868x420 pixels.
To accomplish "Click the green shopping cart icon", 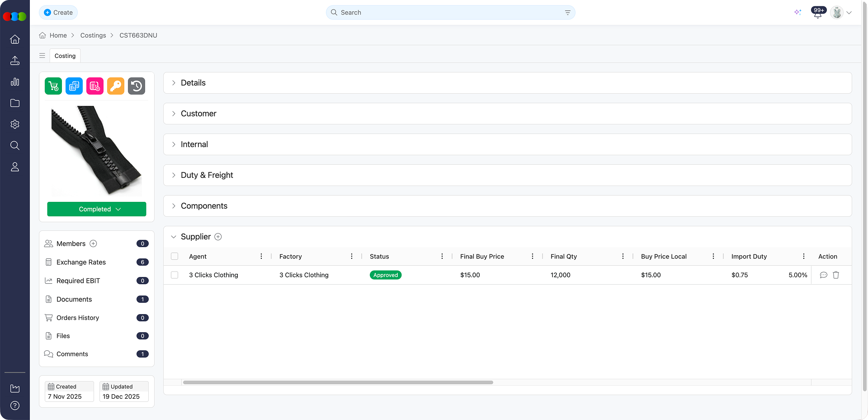I will (x=53, y=86).
